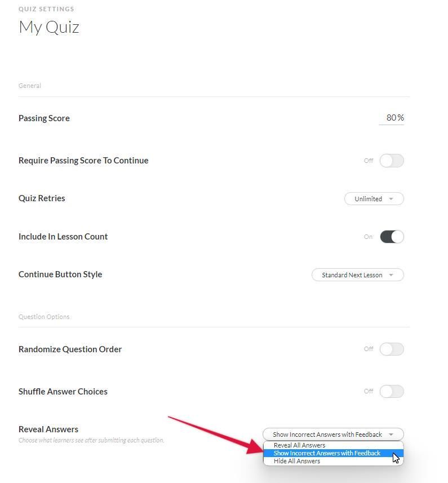Viewport: 448px width, 483px height.
Task: Select Reveal All Answers option
Action: click(299, 445)
